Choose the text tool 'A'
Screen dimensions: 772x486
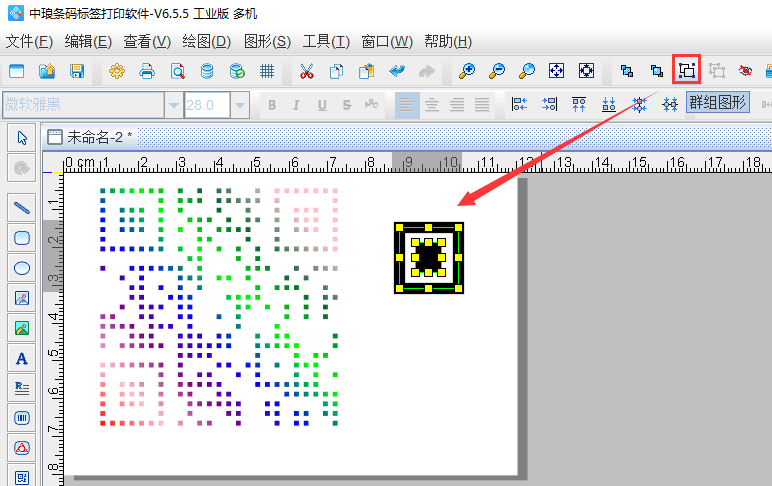(x=22, y=358)
